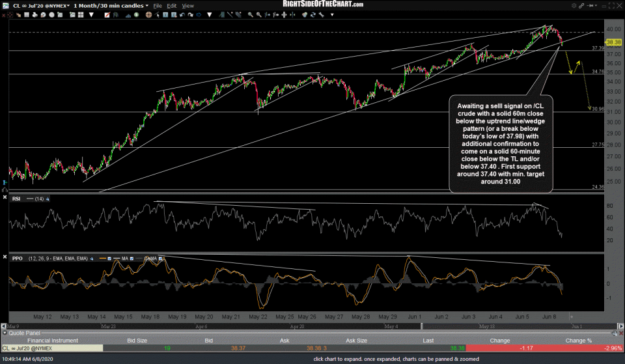This screenshot has height=364, width=625.
Task: Click the chart application icon at top-left
Action: [6, 5]
